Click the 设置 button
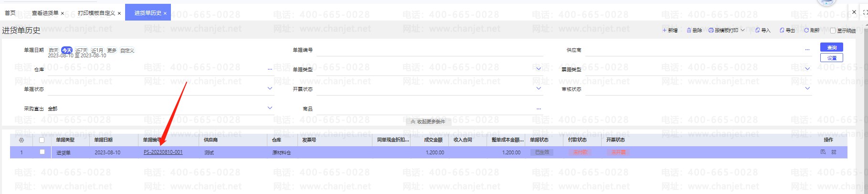Viewport: 868px width, 194px height. 832,58
